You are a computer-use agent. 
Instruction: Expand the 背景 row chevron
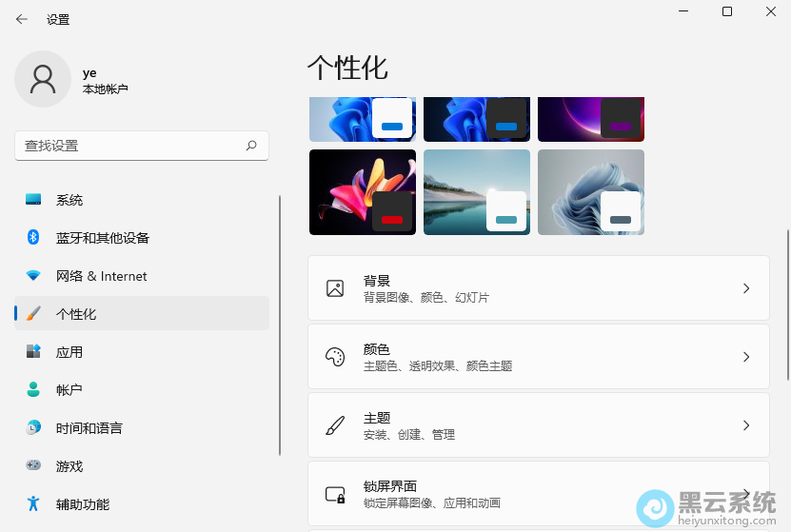pos(746,288)
